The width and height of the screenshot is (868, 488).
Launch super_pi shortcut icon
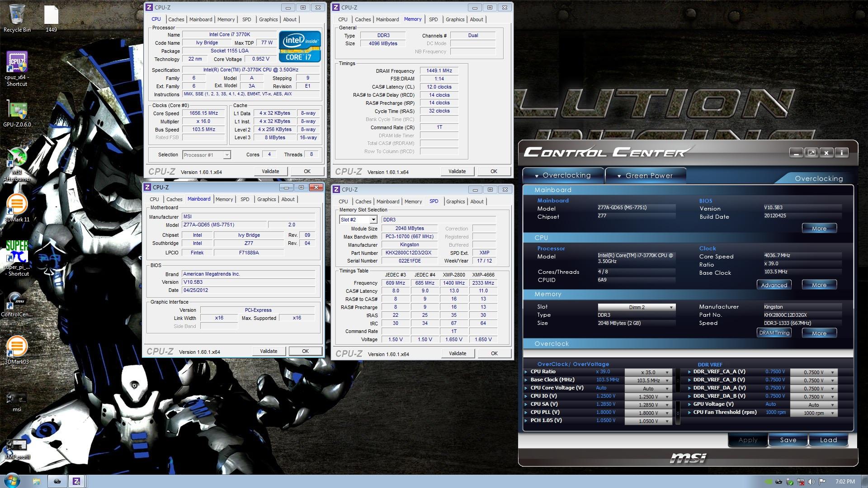click(x=17, y=258)
